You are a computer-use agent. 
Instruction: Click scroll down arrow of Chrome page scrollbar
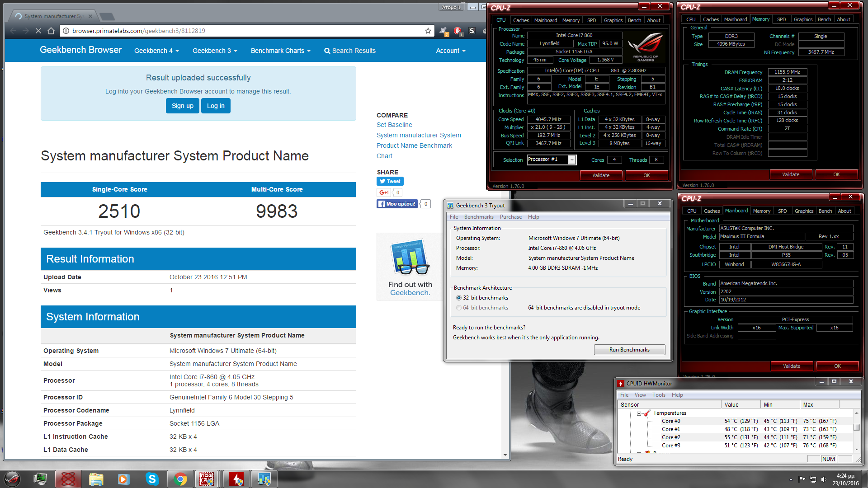(505, 455)
